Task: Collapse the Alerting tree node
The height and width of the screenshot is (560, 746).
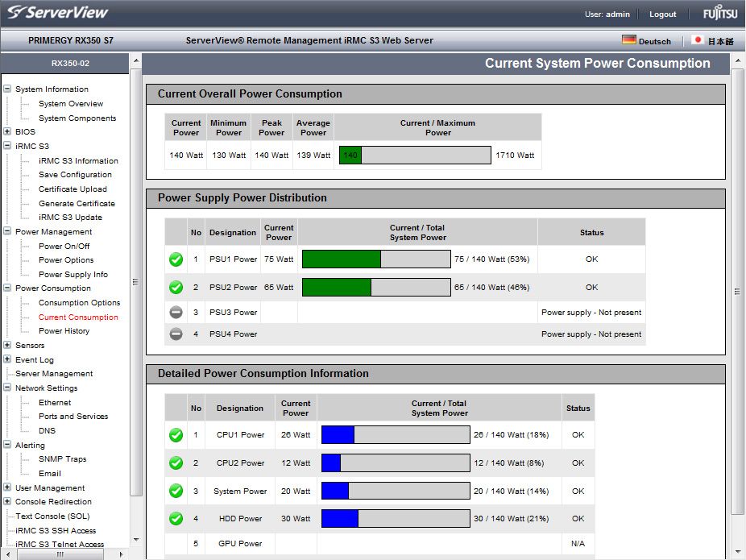Action: tap(7, 445)
